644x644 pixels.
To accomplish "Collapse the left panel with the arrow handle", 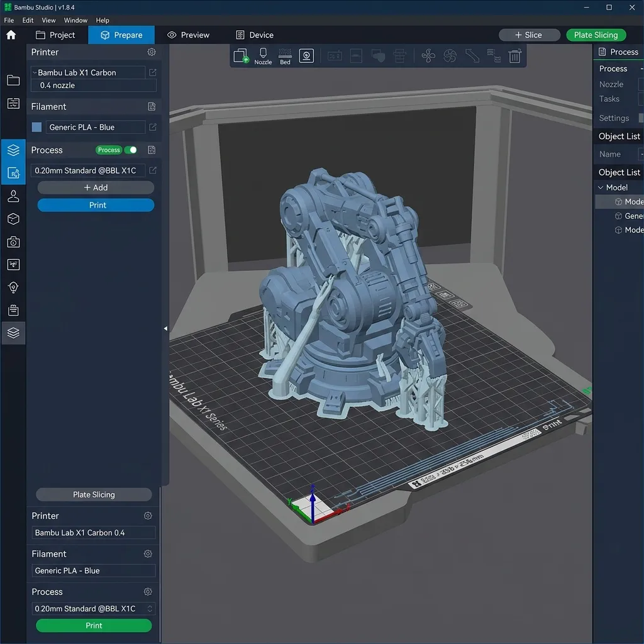I will pos(165,328).
